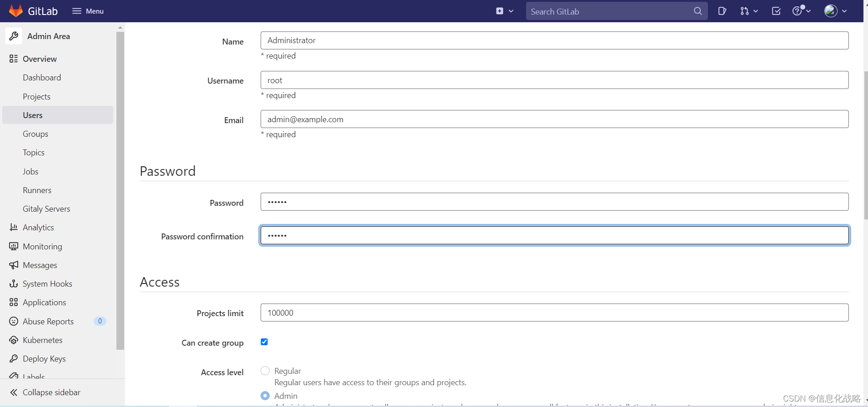Focus the Search GitLab field

(617, 11)
